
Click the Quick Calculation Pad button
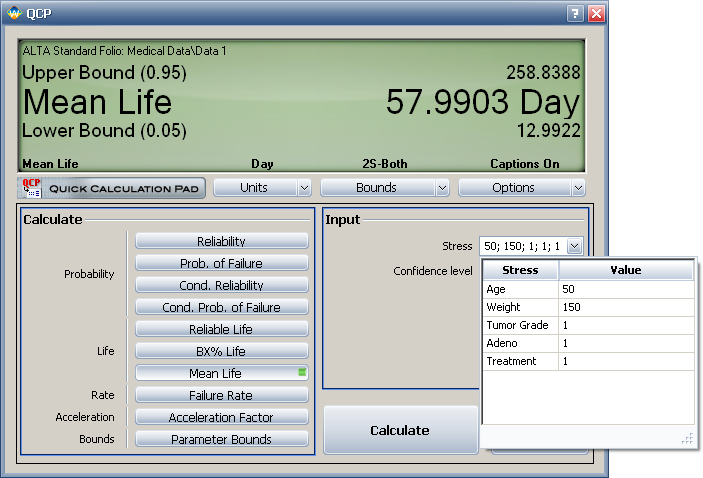click(112, 188)
